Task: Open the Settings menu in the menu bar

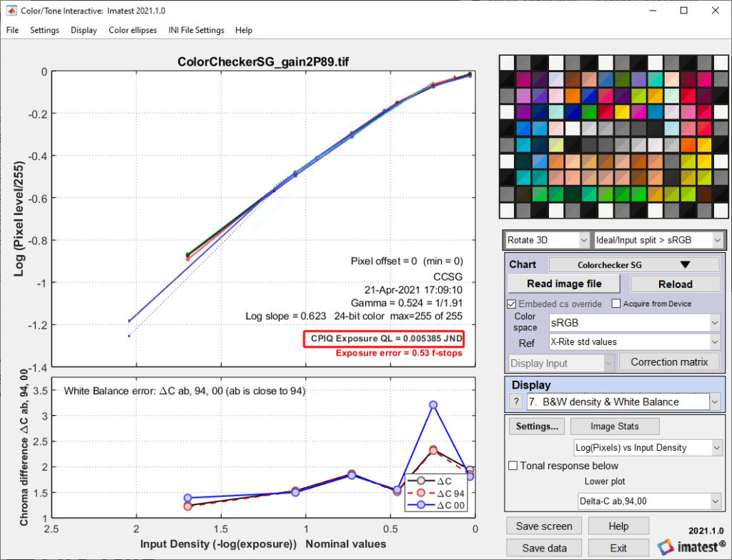Action: click(x=45, y=30)
